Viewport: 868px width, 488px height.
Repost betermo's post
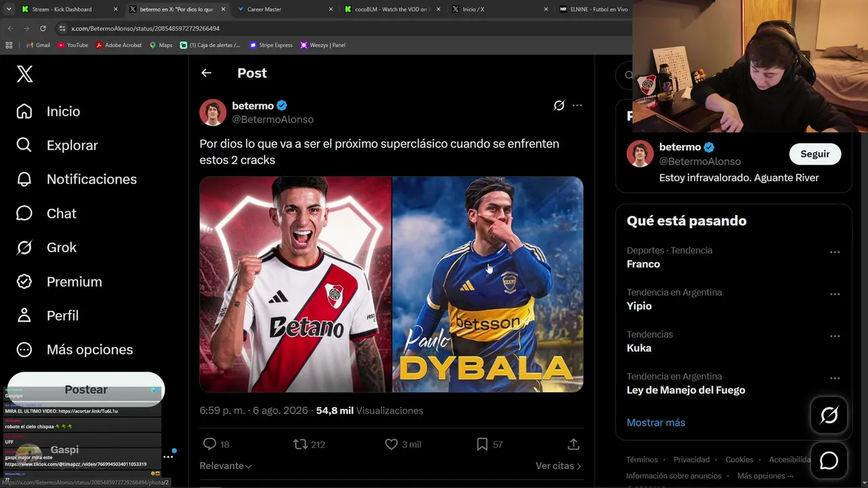coord(309,445)
